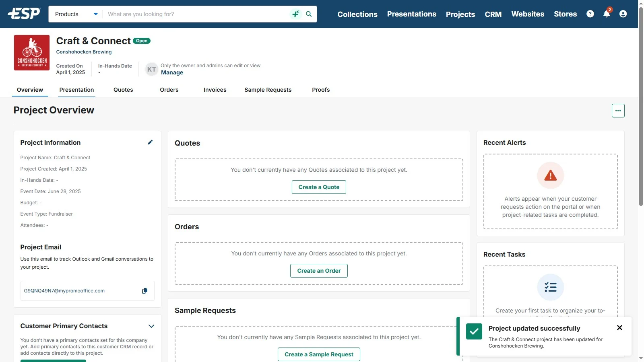644x362 pixels.
Task: Open the notifications bell icon
Action: coord(607,14)
